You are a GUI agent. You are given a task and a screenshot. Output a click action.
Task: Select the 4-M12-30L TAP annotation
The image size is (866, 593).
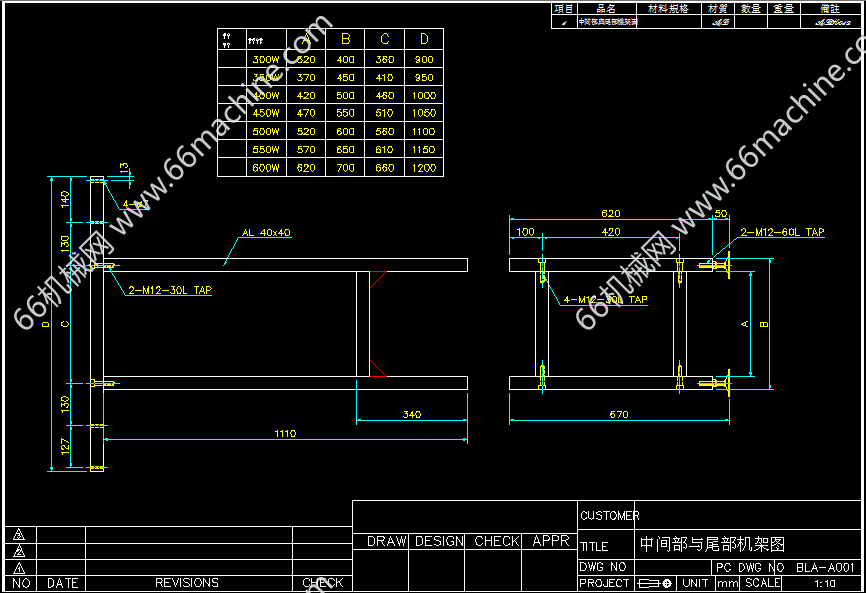point(605,299)
